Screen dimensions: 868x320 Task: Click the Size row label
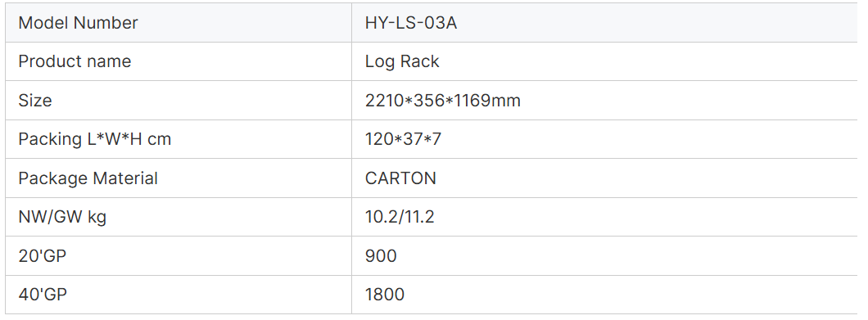[x=35, y=100]
